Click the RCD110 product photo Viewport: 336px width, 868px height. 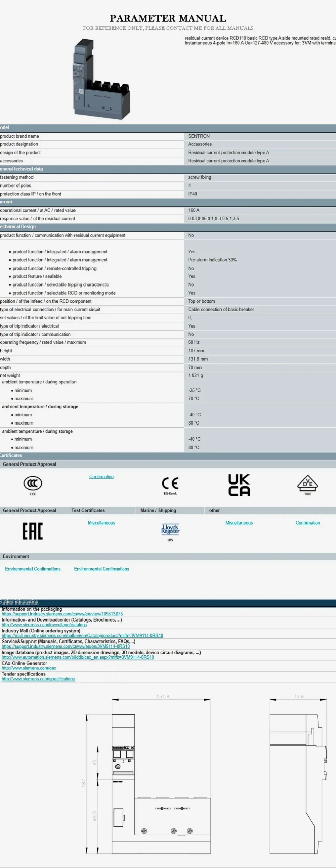point(102,78)
